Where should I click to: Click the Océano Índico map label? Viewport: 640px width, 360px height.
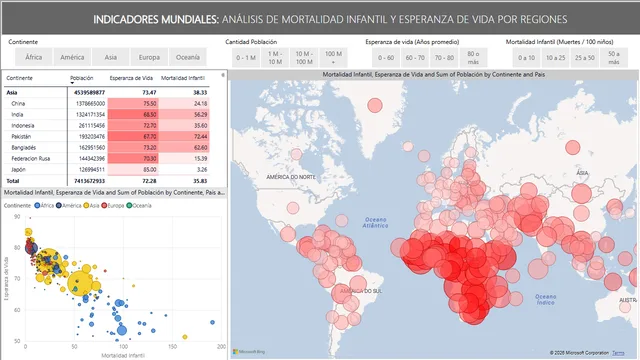(546, 300)
